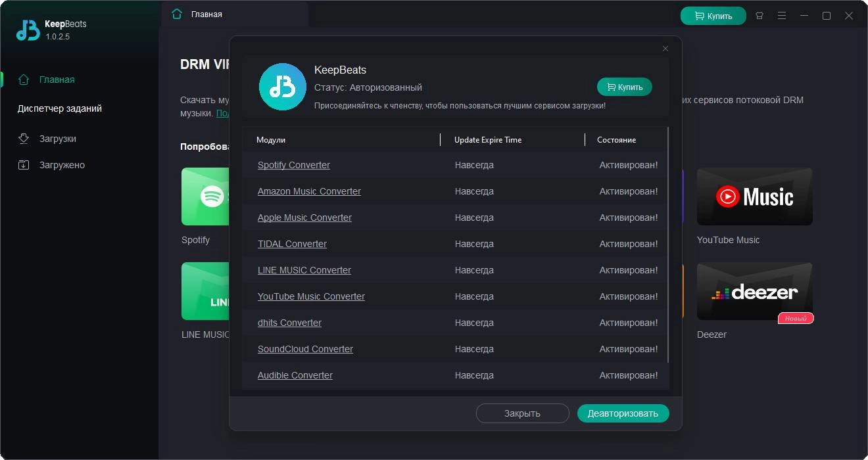The image size is (868, 460).
Task: Click Навсегда in the Spotify Converter row
Action: point(474,165)
